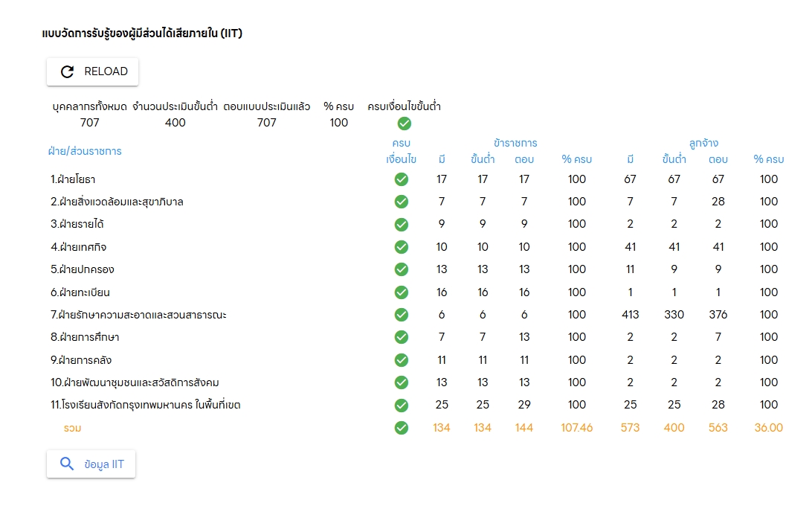Image resolution: width=812 pixels, height=506 pixels.
Task: Click the ข้าราชการ group header
Action: [x=515, y=143]
